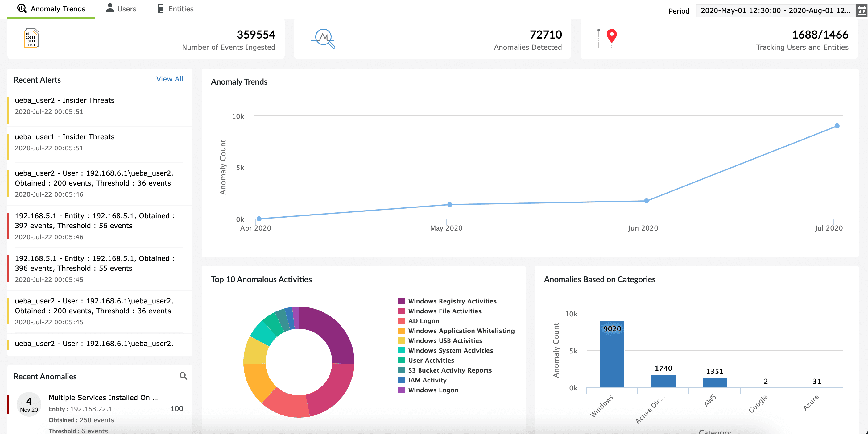Switch to the Entities tab
The width and height of the screenshot is (868, 434).
coord(181,9)
